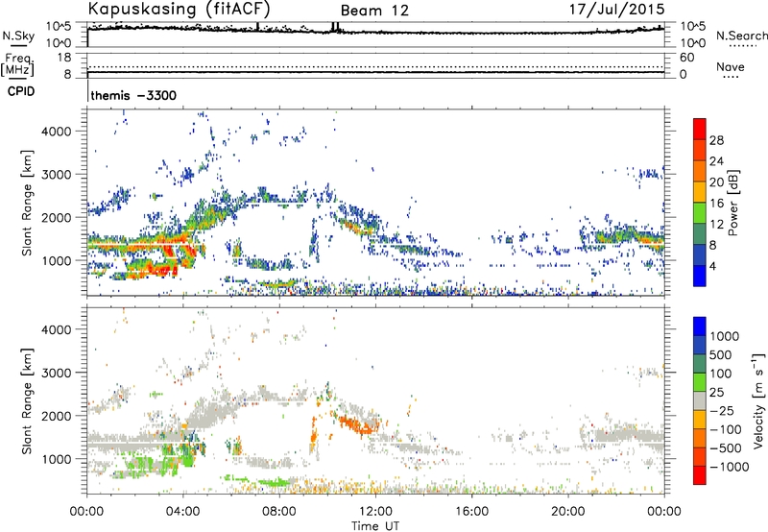
Task: Click the '04:00' time axis label
Action: (183, 512)
